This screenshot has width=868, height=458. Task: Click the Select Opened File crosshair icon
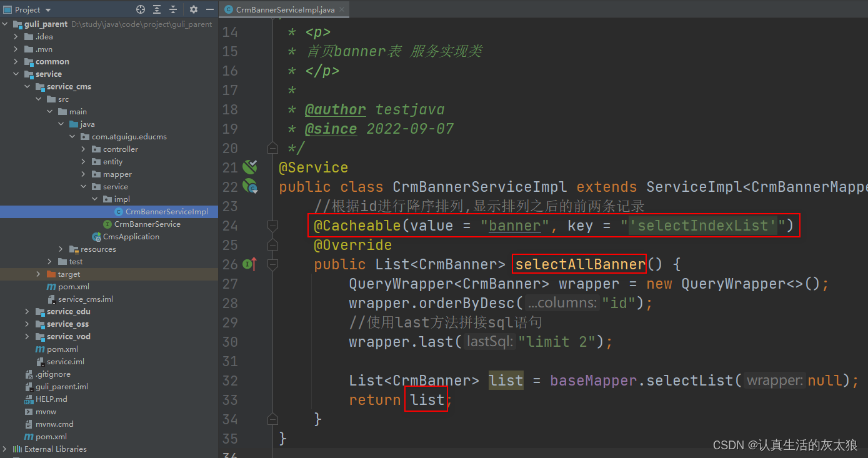click(x=141, y=9)
